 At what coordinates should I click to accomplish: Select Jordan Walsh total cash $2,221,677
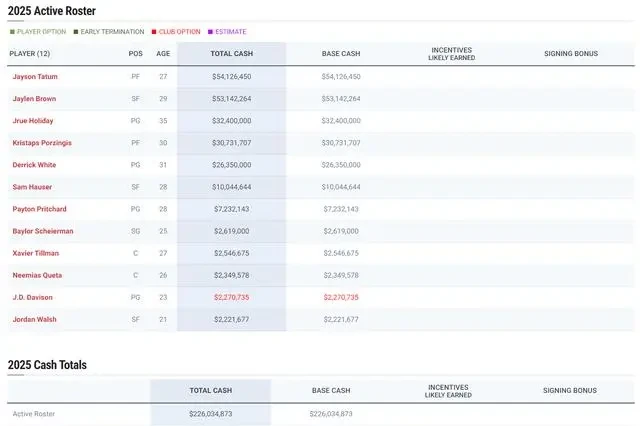(232, 319)
